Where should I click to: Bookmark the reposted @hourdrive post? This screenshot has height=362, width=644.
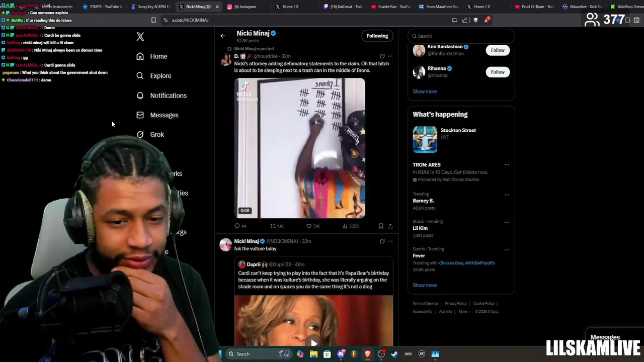[x=381, y=226]
